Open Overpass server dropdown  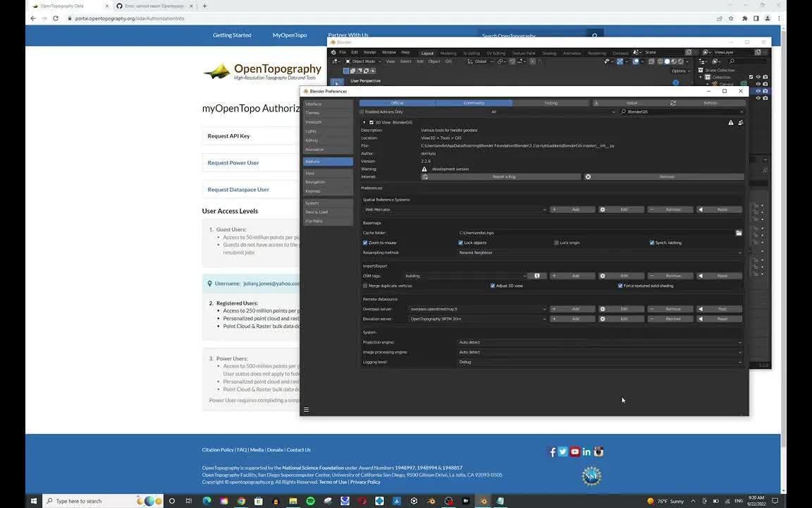point(477,309)
